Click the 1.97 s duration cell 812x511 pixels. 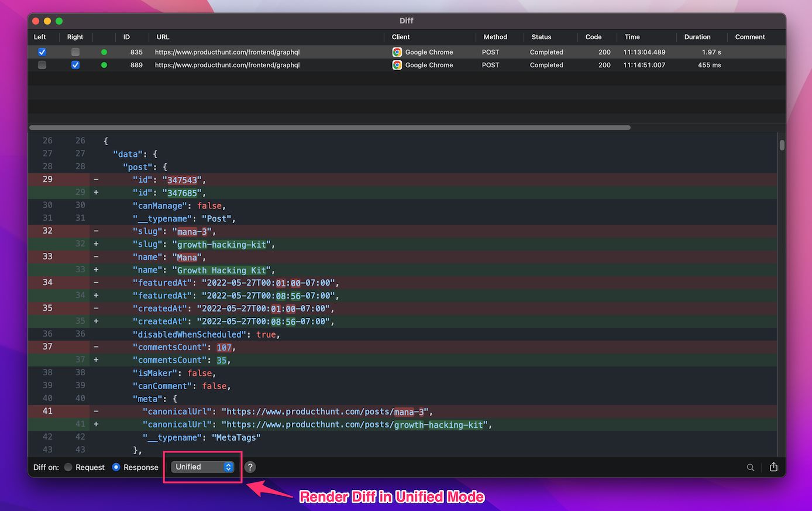[711, 52]
